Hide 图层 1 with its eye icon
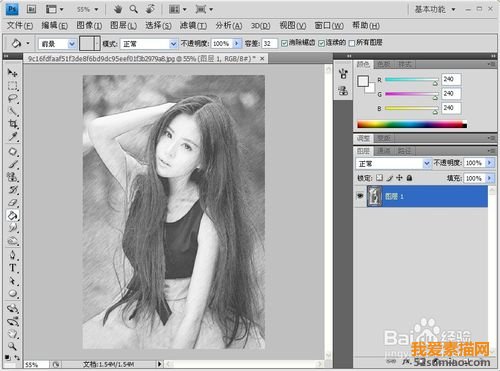This screenshot has height=371, width=500. pos(360,196)
